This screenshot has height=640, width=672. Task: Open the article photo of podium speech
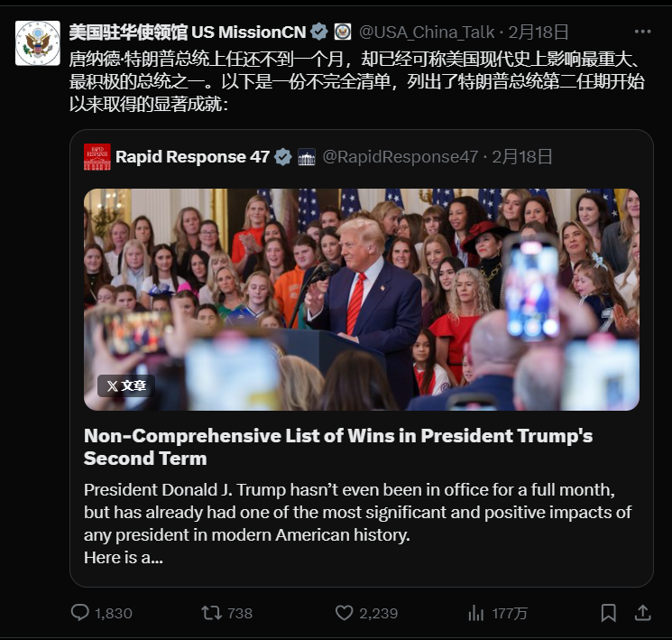(x=362, y=300)
